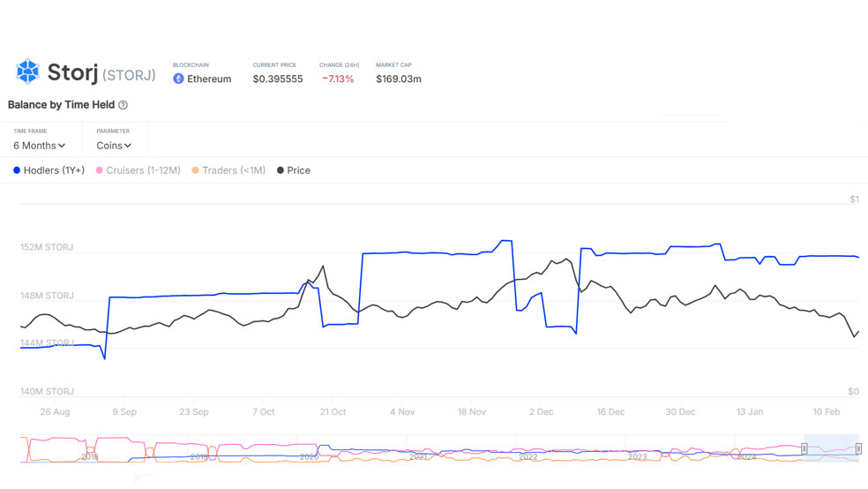Click the 9 Sep date label
This screenshot has height=489, width=868.
[x=124, y=412]
